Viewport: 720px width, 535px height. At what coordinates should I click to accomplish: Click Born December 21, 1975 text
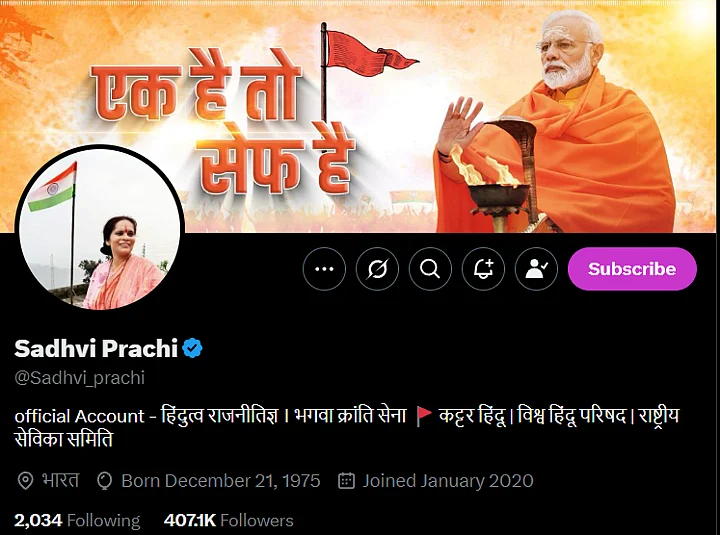coord(221,481)
